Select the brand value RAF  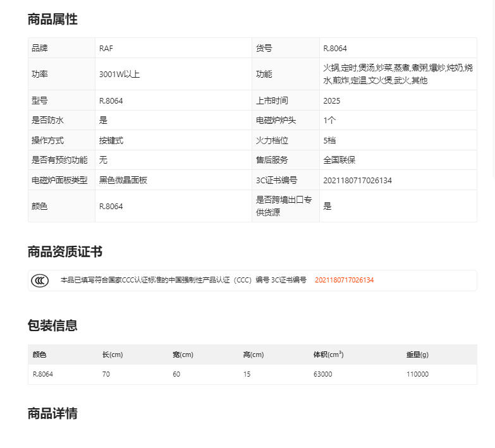106,48
